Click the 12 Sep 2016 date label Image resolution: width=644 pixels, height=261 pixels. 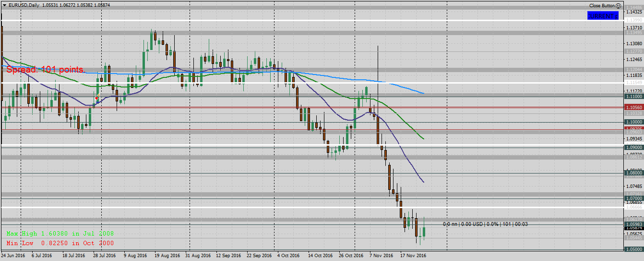click(227, 256)
